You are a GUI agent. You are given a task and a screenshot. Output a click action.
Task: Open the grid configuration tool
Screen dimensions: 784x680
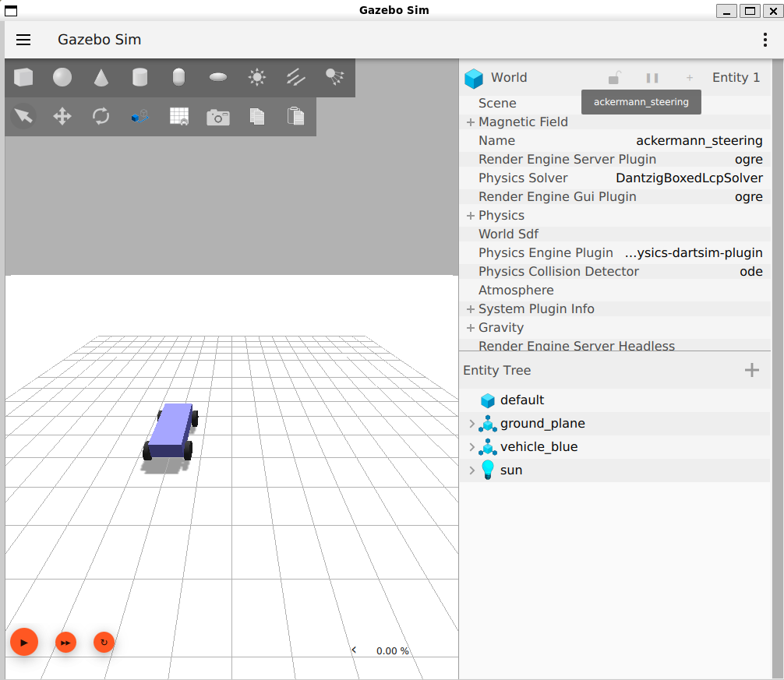tap(179, 116)
